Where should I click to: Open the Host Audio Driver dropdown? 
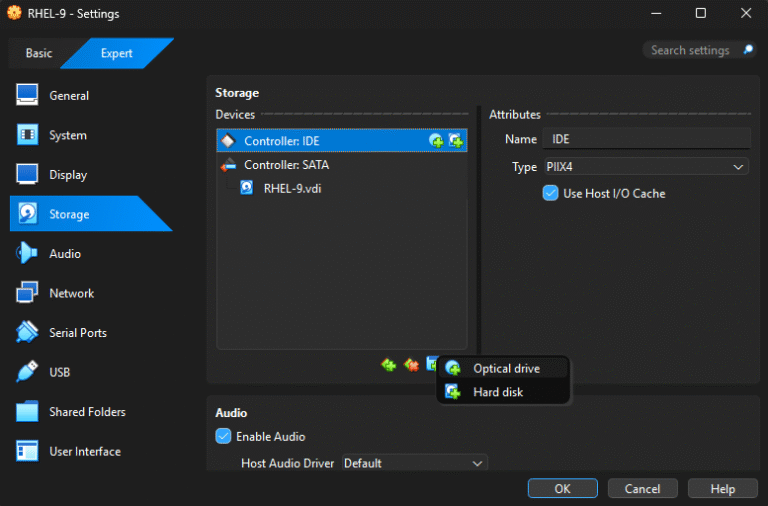point(414,463)
